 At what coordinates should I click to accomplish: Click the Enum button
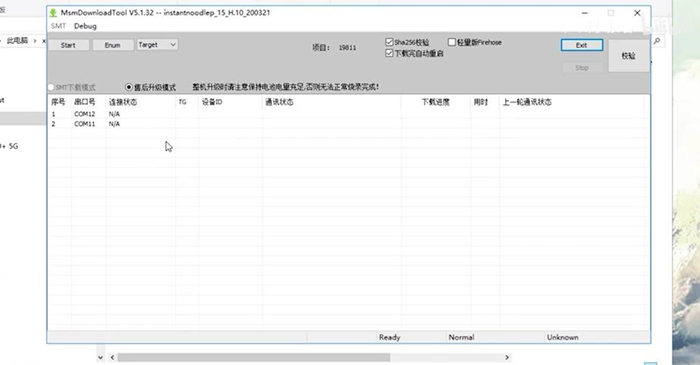point(112,45)
